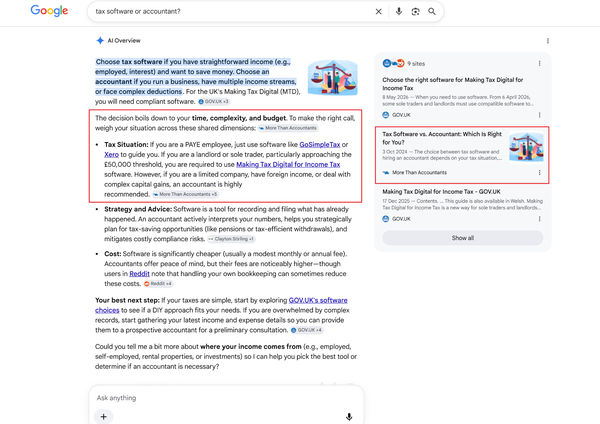This screenshot has height=424, width=600.
Task: Click the 'Cost:' bullet heading
Action: (x=112, y=254)
